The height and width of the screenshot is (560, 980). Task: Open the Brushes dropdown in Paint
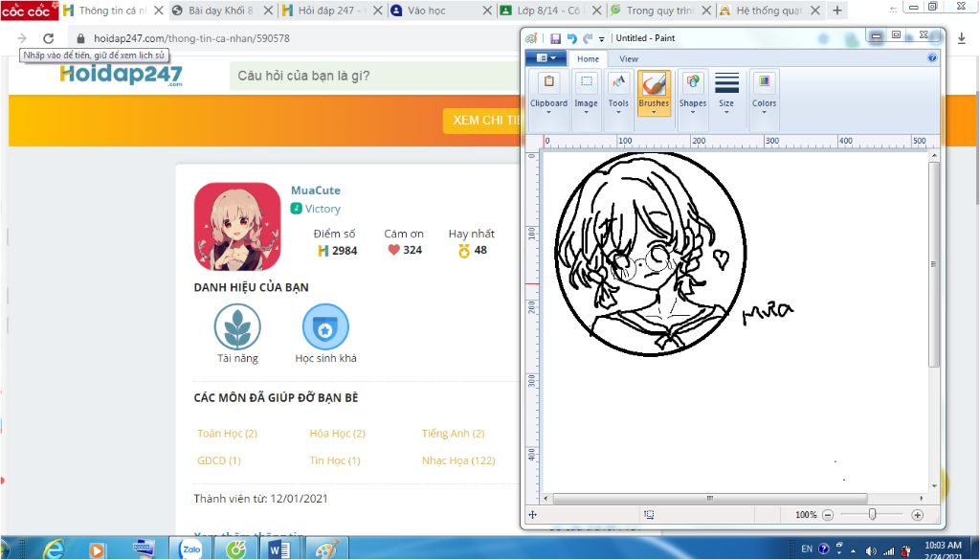click(x=654, y=107)
